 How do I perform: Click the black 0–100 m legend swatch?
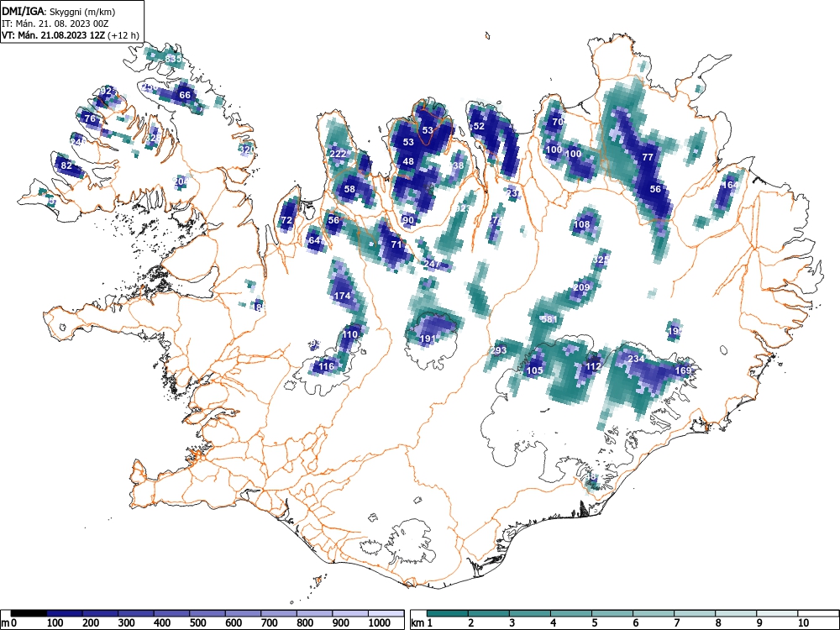point(29,613)
